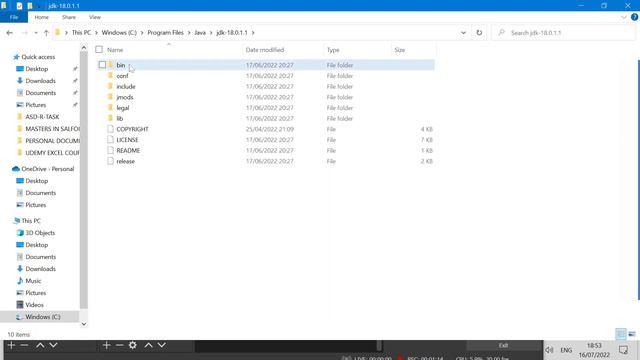Open ASD-R-TASK pinned folder
The width and height of the screenshot is (640, 360).
(42, 117)
